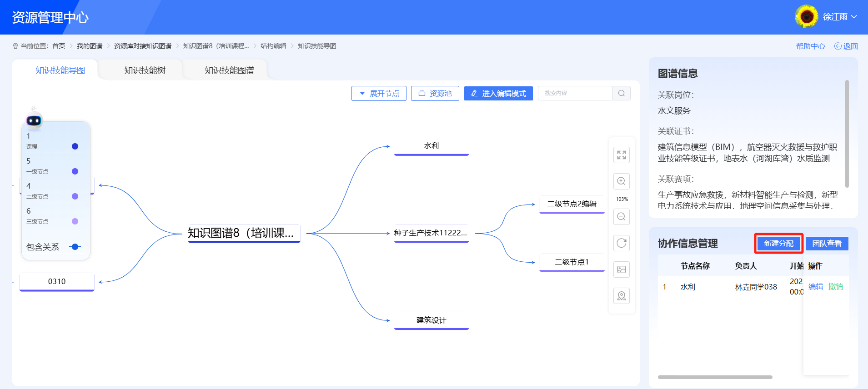Select the 二级节点2编辑 node

pyautogui.click(x=572, y=204)
